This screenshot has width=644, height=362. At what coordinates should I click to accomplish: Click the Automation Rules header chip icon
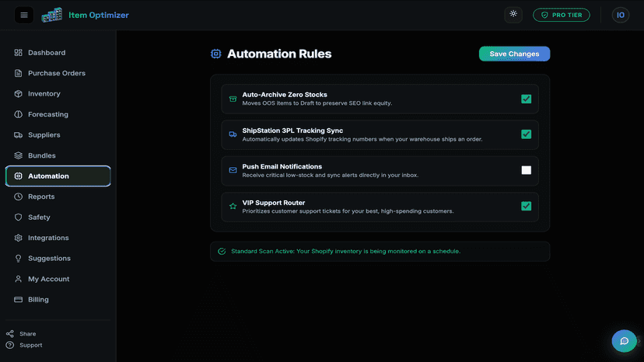point(215,54)
